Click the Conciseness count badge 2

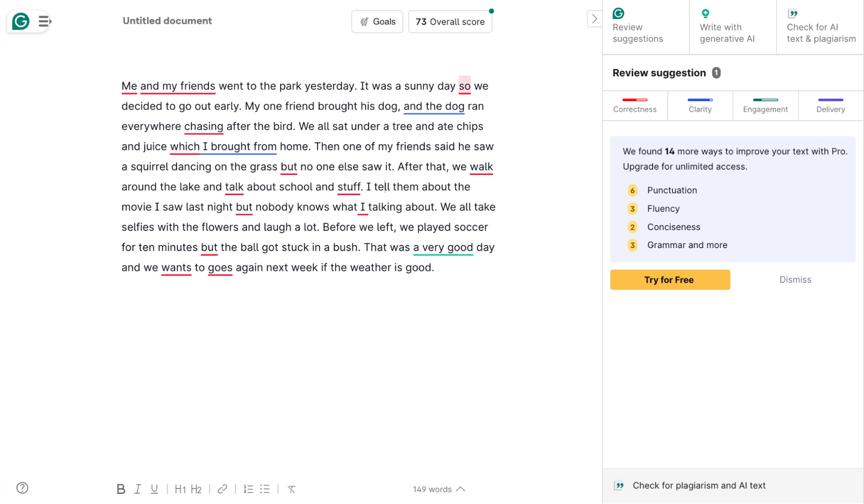632,227
